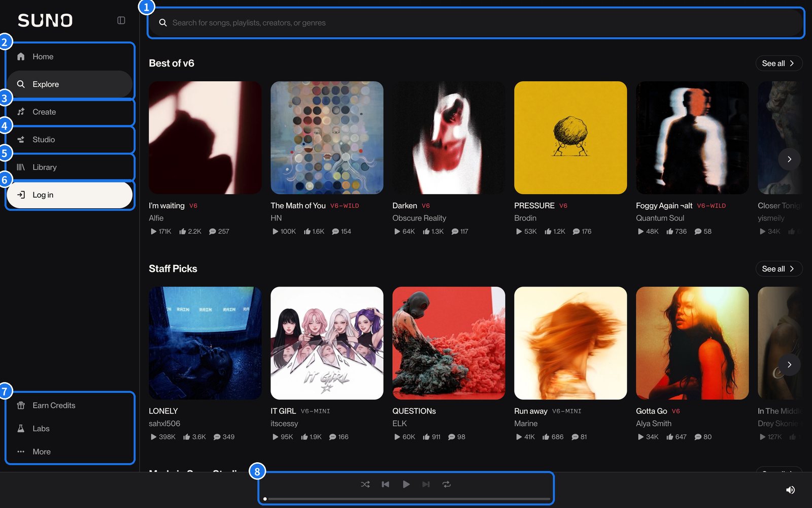Click the Suno logo
Screen dimensions: 812x508
tap(45, 20)
